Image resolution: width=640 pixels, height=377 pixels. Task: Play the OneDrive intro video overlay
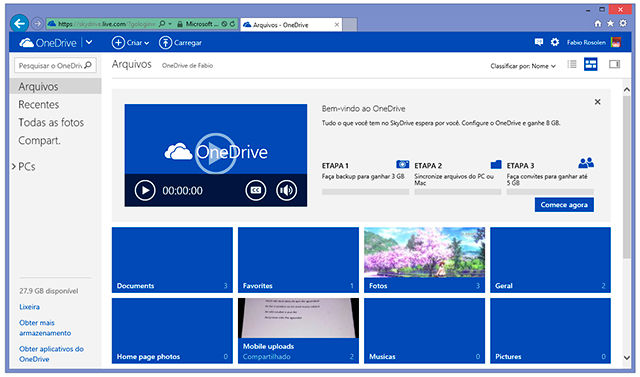coord(216,153)
